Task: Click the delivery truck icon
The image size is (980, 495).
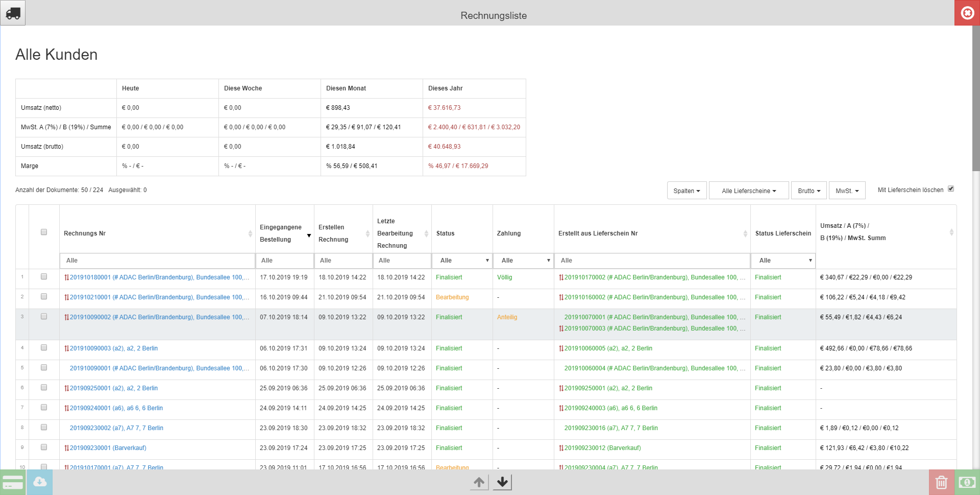Action: (13, 13)
